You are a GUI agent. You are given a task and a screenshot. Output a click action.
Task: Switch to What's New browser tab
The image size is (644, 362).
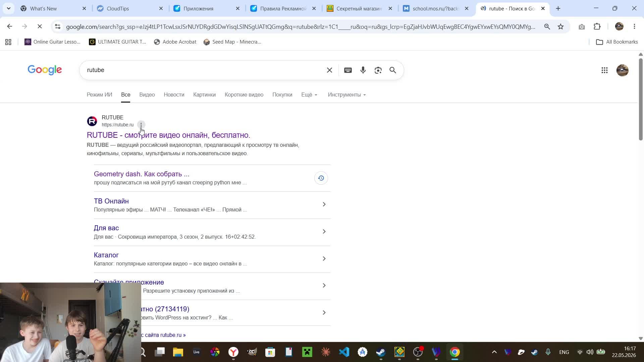pyautogui.click(x=53, y=8)
